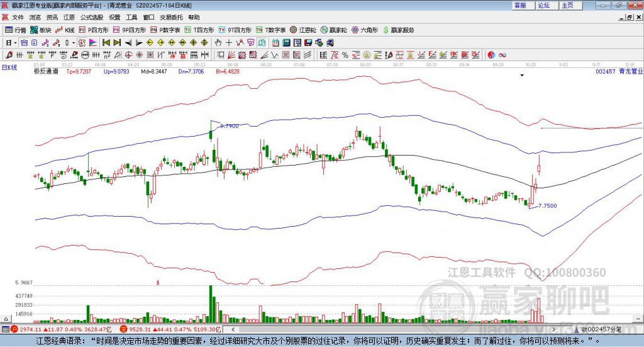Click the 9.7900 high price marker
Viewport: 644px width, 347px height.
pyautogui.click(x=229, y=126)
